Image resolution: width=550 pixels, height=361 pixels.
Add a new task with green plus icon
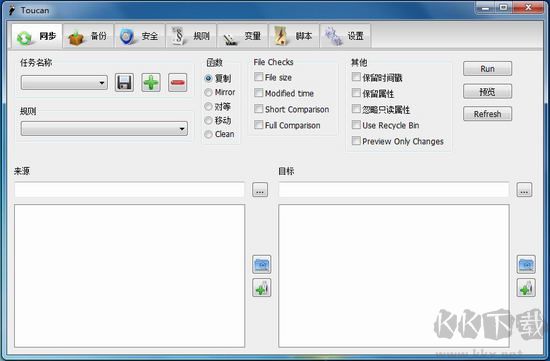click(151, 83)
